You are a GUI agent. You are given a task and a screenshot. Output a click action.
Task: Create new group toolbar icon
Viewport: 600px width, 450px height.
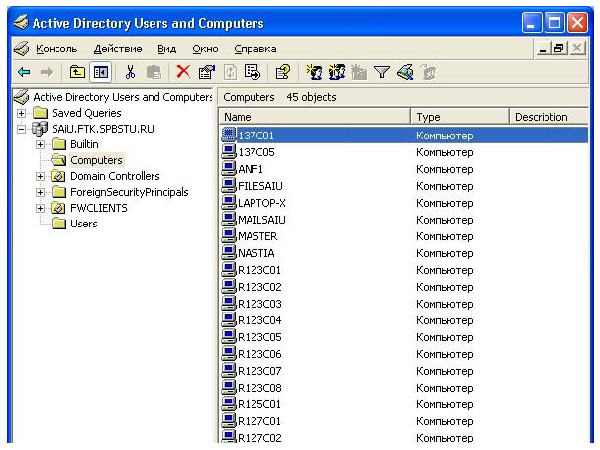(337, 72)
